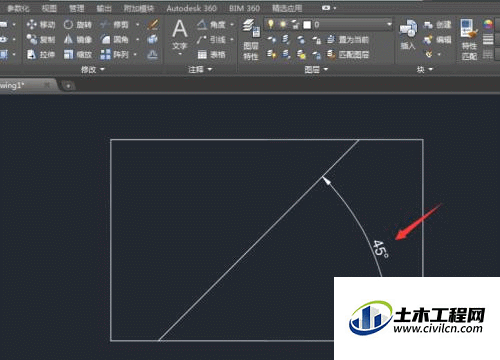The image size is (500, 360).
Task: Expand the Annotation (注释) panel
Action: (200, 69)
